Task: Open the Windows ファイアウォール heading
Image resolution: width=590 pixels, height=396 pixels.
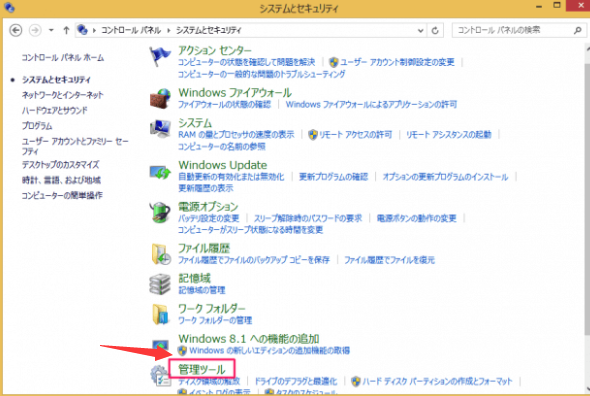Action: 235,92
